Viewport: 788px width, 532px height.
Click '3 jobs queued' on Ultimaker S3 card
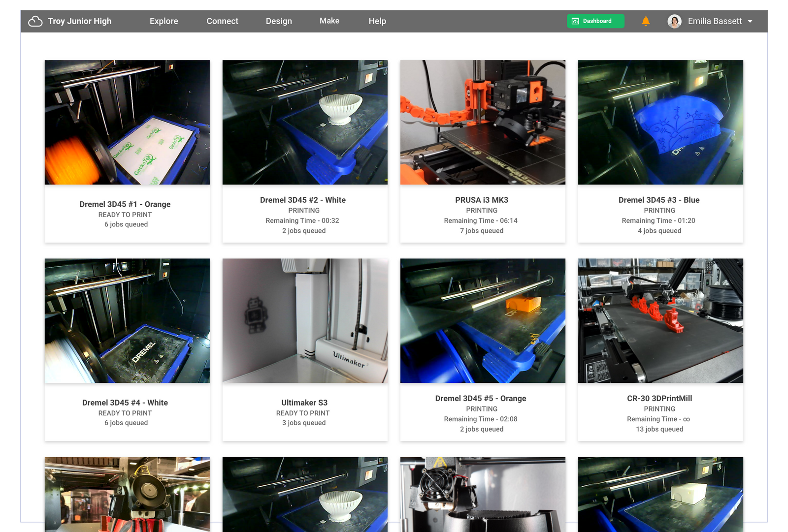pyautogui.click(x=304, y=423)
